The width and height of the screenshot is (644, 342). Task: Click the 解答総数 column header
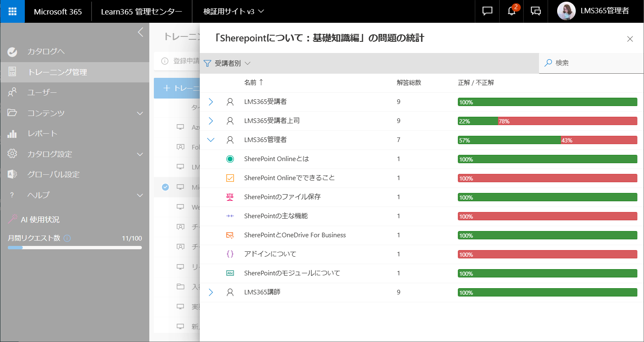(x=409, y=82)
